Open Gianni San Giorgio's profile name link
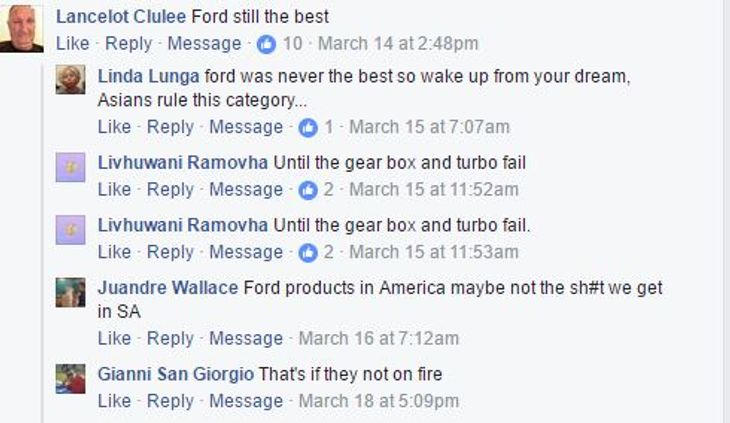The width and height of the screenshot is (730, 423). pyautogui.click(x=175, y=375)
